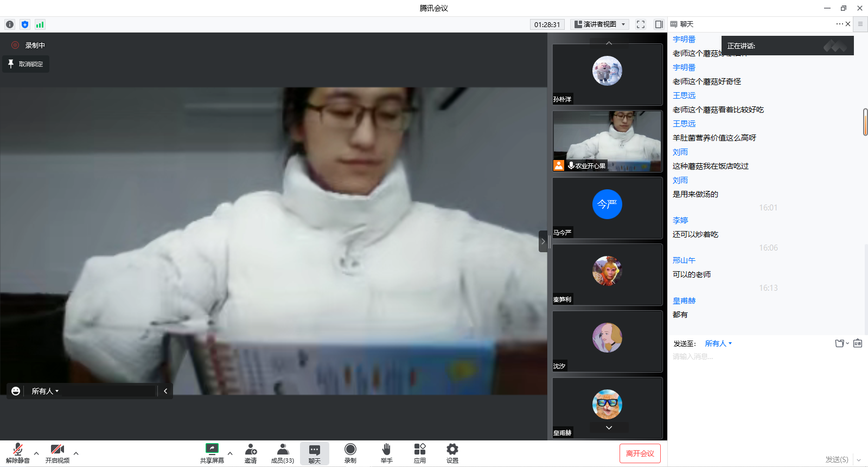Raise hand with 举手
Image resolution: width=868 pixels, height=467 pixels.
[x=386, y=453]
